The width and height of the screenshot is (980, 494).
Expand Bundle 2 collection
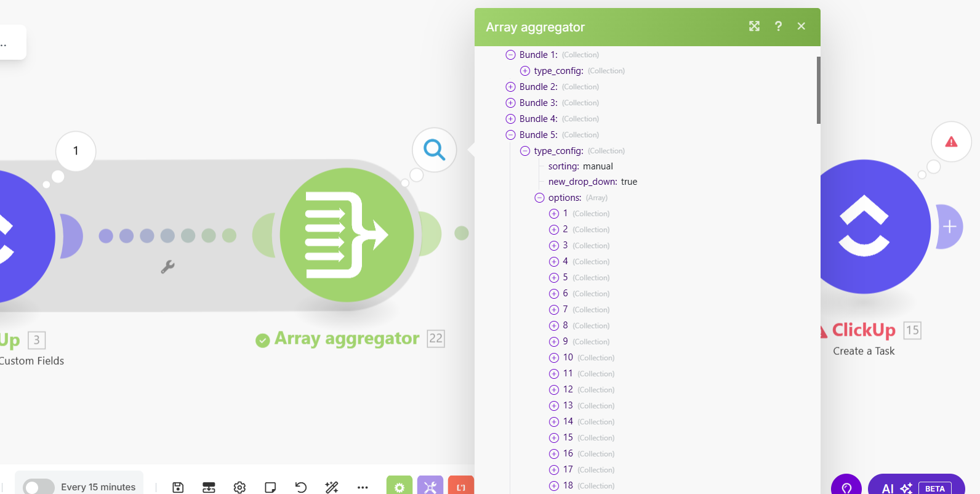coord(510,87)
